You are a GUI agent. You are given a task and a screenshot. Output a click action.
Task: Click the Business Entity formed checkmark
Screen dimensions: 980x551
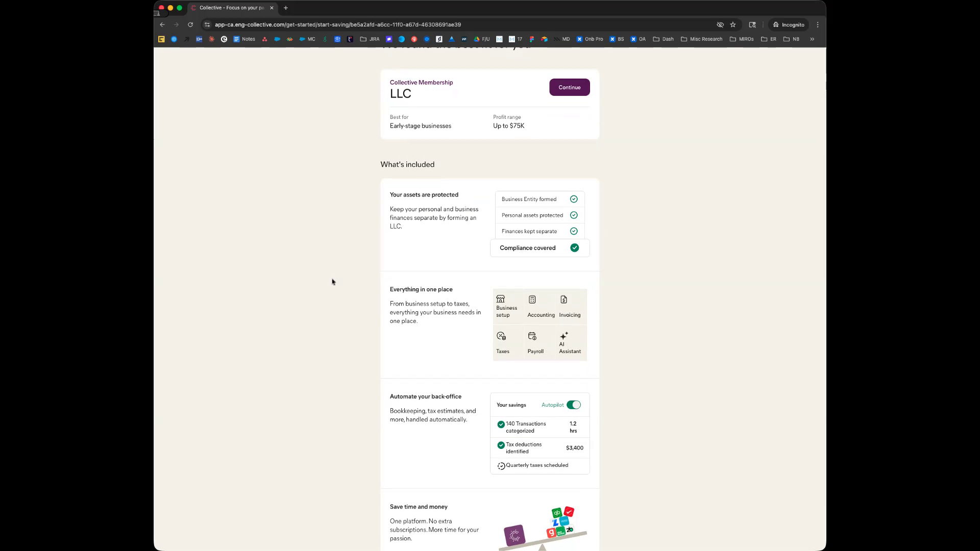pyautogui.click(x=574, y=199)
